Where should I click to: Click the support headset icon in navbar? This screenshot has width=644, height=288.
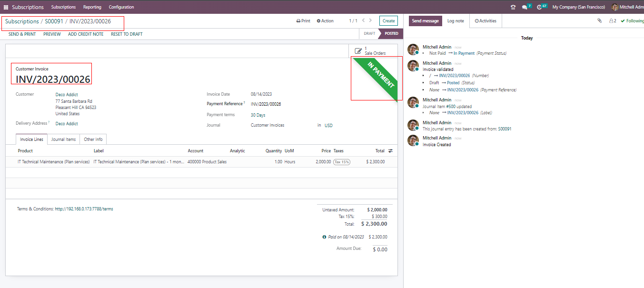(513, 7)
